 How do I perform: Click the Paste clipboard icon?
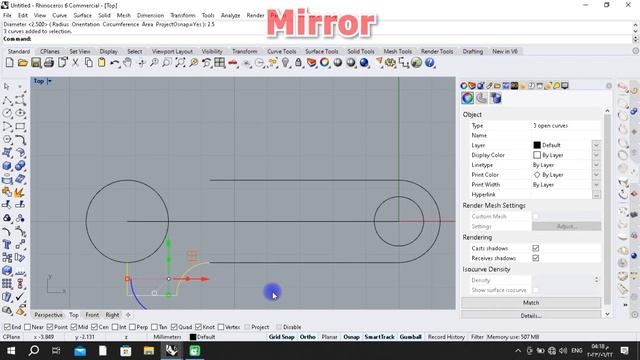click(102, 62)
